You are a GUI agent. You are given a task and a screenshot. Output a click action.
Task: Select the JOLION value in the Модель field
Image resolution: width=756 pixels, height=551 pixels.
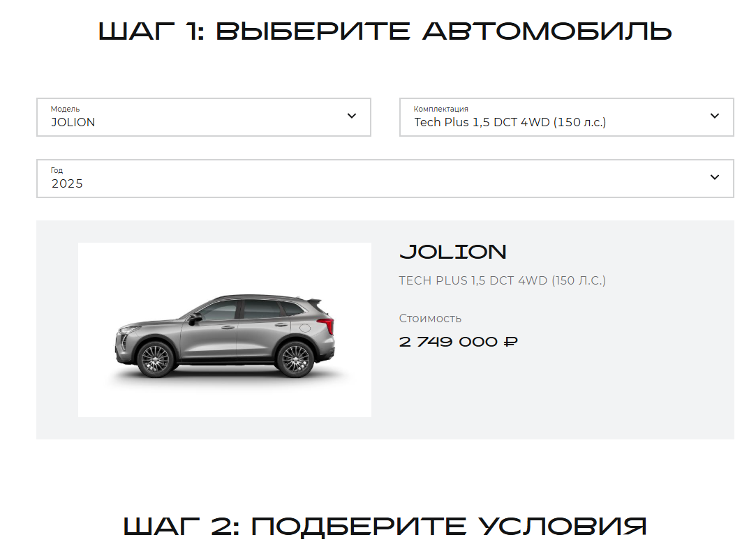[73, 122]
